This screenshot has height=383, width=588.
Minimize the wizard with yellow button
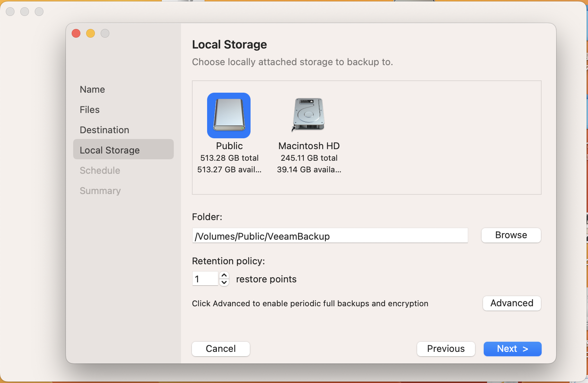(x=91, y=34)
